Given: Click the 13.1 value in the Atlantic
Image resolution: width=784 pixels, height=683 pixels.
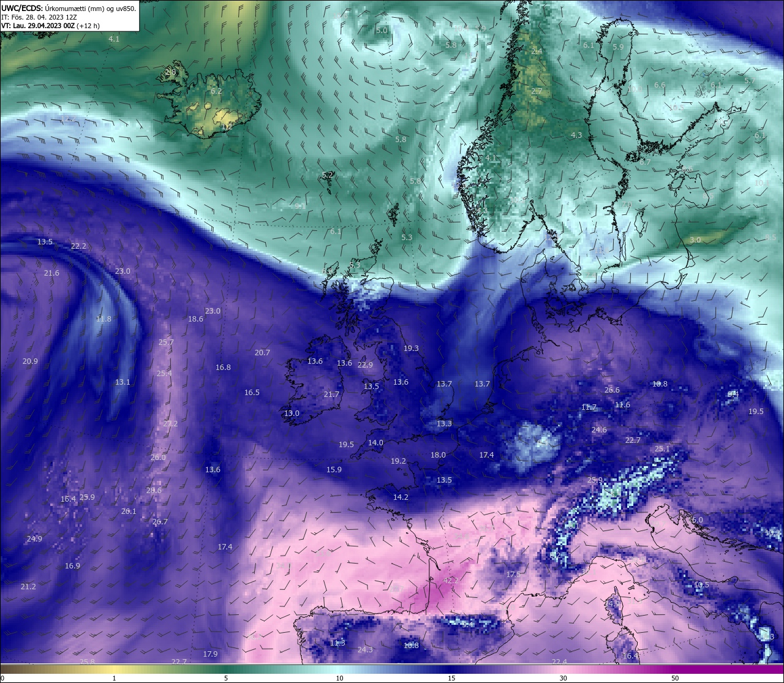Looking at the screenshot, I should coord(123,382).
